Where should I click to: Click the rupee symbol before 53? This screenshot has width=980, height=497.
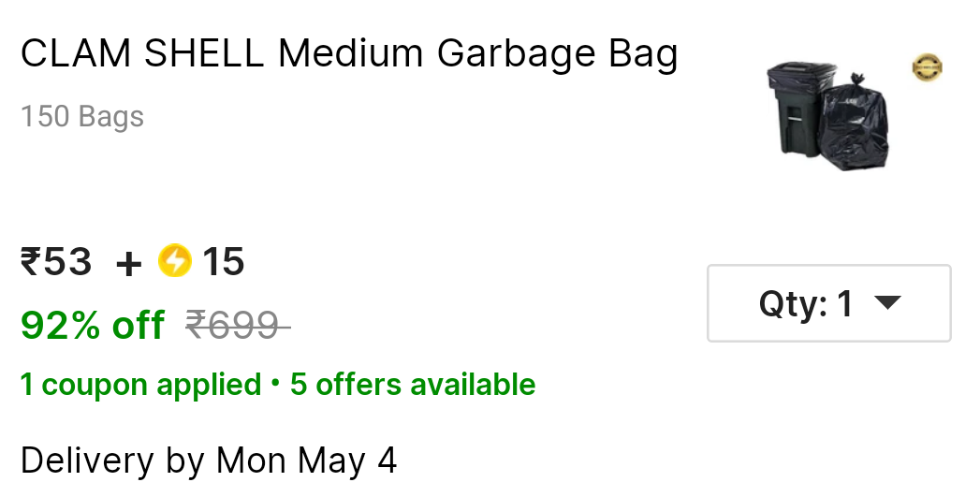(30, 261)
